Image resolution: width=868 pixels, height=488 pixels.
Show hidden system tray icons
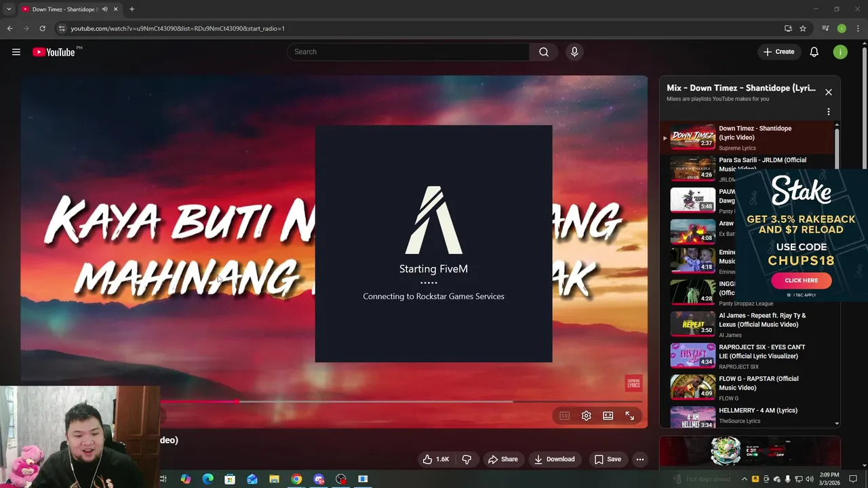[x=745, y=479]
